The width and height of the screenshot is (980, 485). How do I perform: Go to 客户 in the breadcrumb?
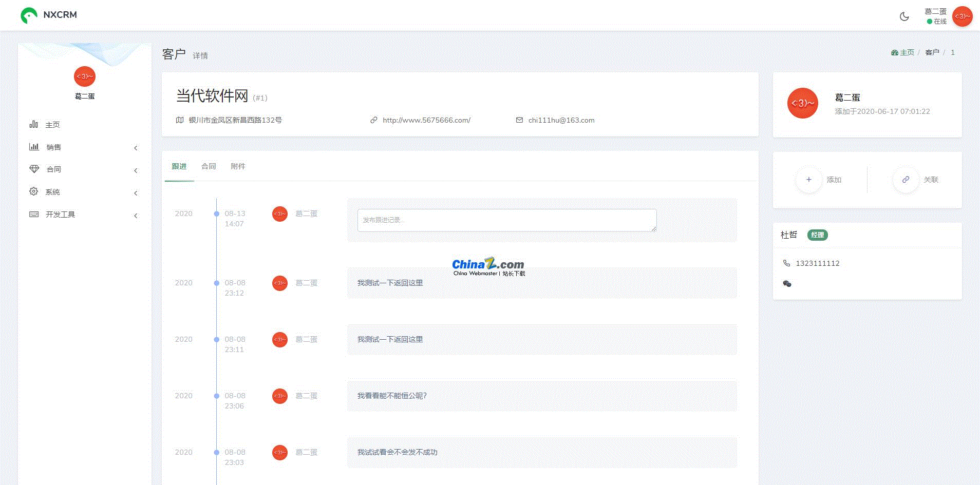pos(932,52)
